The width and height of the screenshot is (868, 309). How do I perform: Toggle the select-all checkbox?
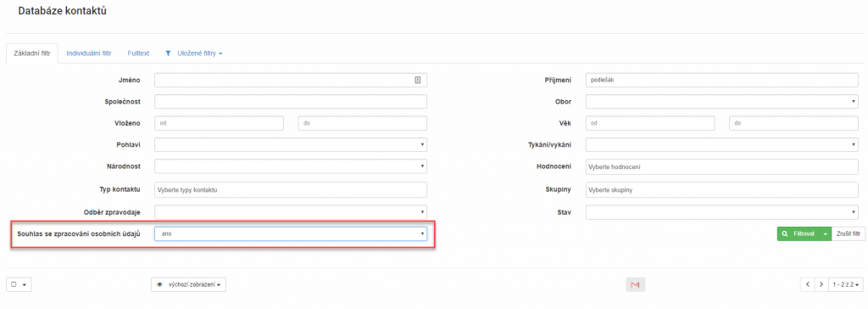pos(14,284)
